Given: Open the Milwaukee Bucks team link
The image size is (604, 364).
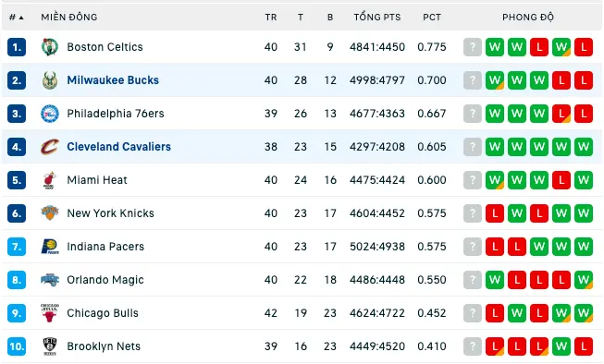Looking at the screenshot, I should (x=113, y=80).
